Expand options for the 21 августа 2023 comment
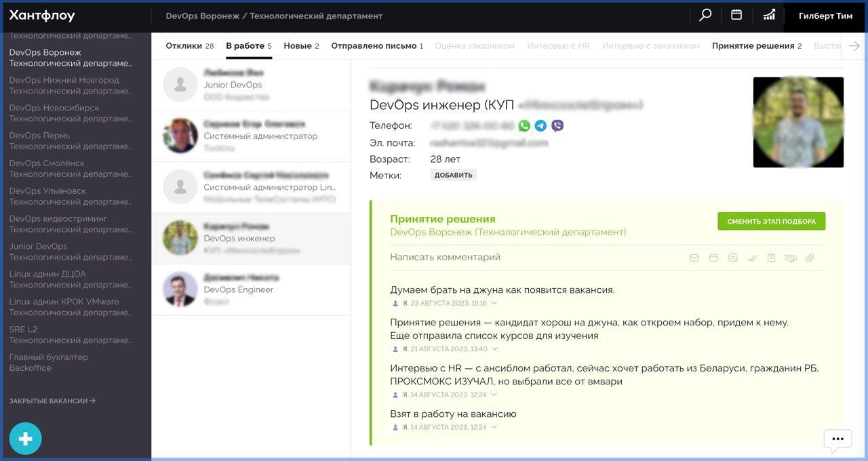This screenshot has height=461, width=868. 494,349
